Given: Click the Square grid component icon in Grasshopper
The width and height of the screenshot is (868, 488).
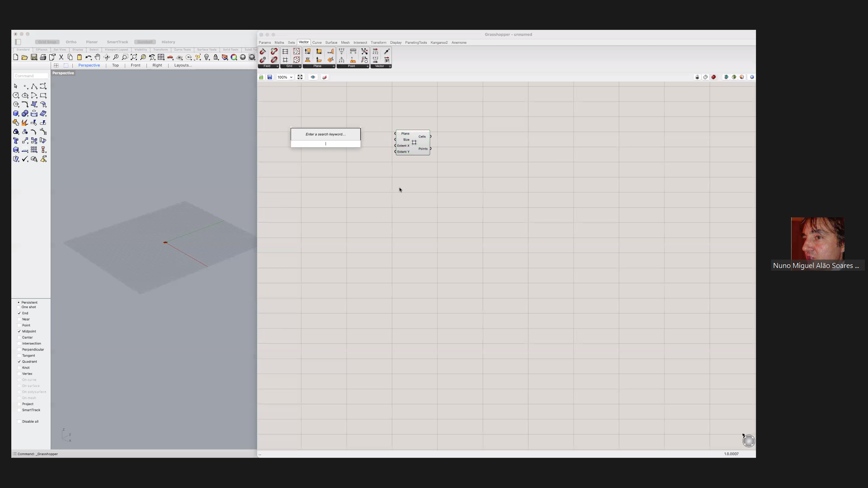Looking at the screenshot, I should tap(285, 60).
